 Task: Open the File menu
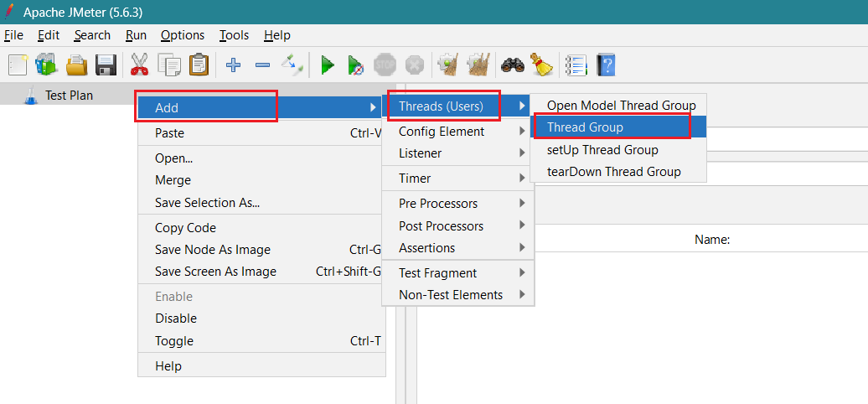[x=13, y=35]
